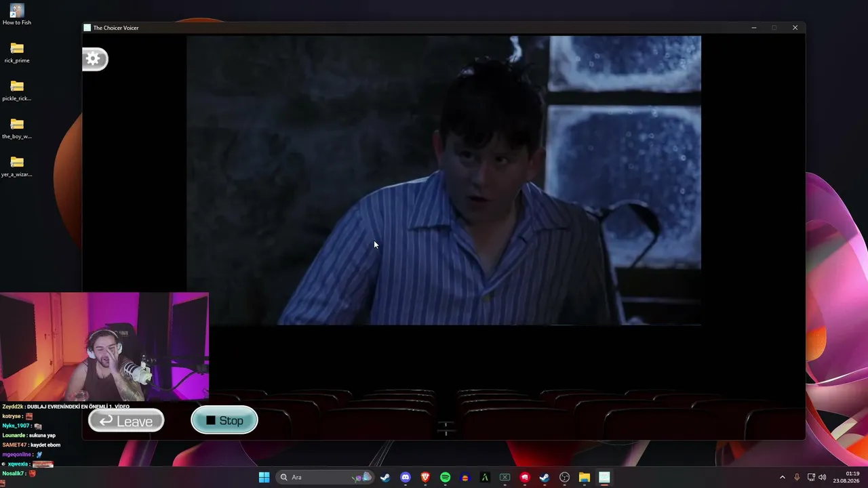868x488 pixels.
Task: Select the pickle_rick desktop folder
Action: [17, 90]
